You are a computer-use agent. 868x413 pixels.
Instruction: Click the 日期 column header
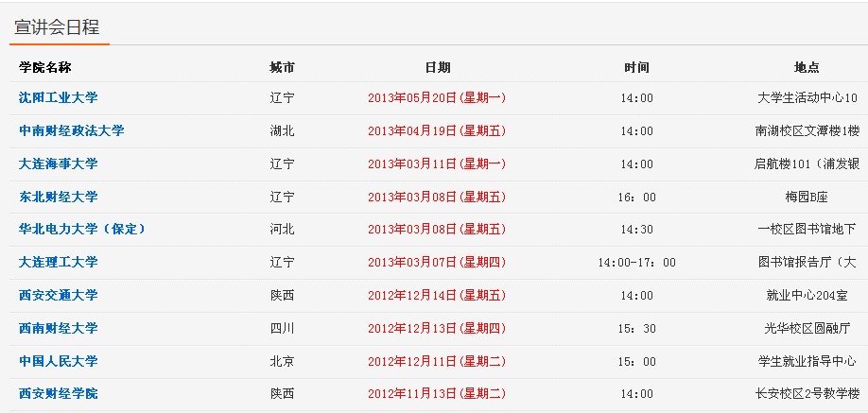(x=438, y=67)
